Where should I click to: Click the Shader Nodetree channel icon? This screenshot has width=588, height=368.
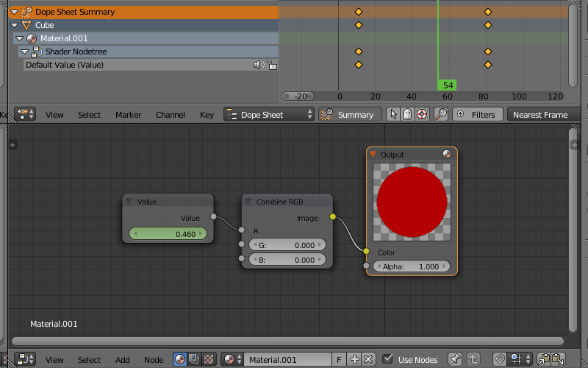tap(36, 52)
